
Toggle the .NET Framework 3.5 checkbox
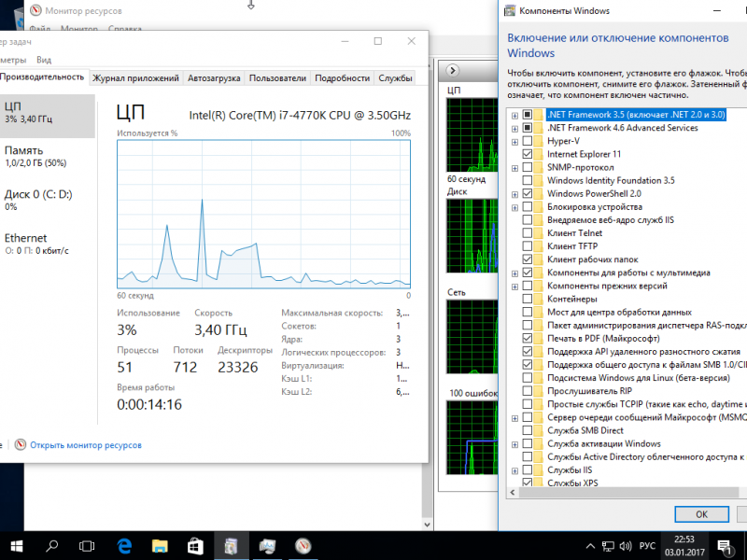point(528,114)
